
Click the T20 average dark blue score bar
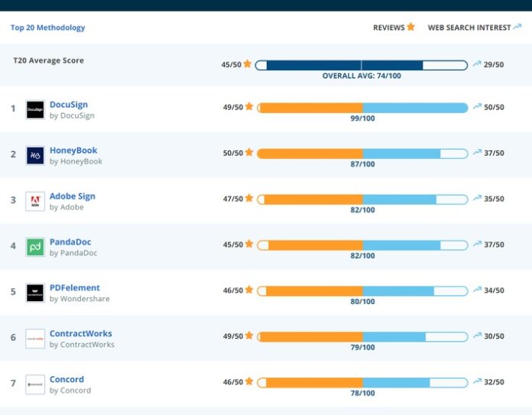coord(362,65)
